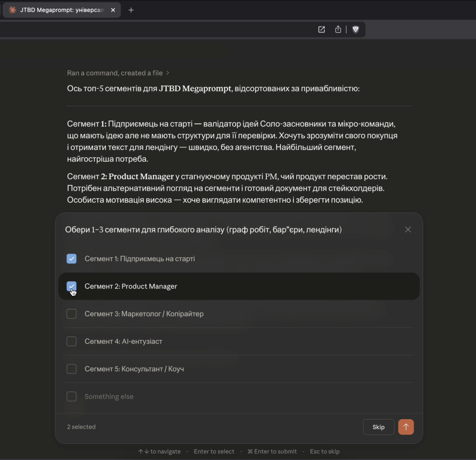The width and height of the screenshot is (476, 460).
Task: Uncheck Сегмент 1: Підприємець на старті
Action: (72, 258)
